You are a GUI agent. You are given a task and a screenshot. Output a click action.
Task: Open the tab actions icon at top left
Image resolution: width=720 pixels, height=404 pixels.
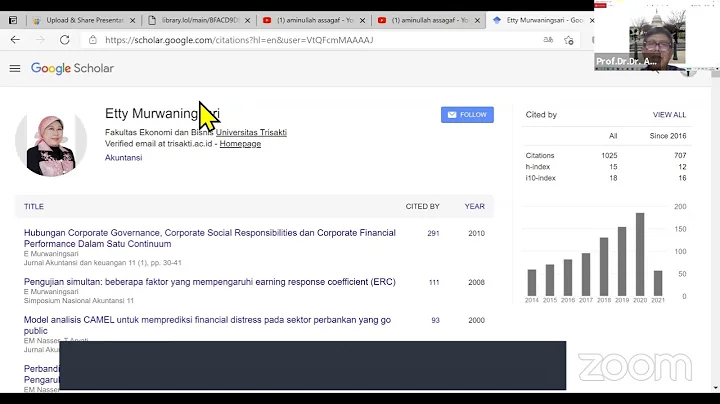(13, 20)
